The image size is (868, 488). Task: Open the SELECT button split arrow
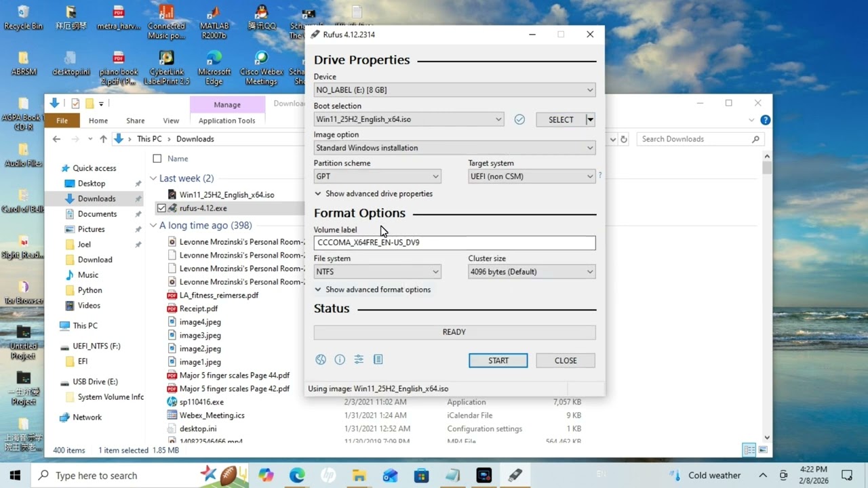[590, 119]
